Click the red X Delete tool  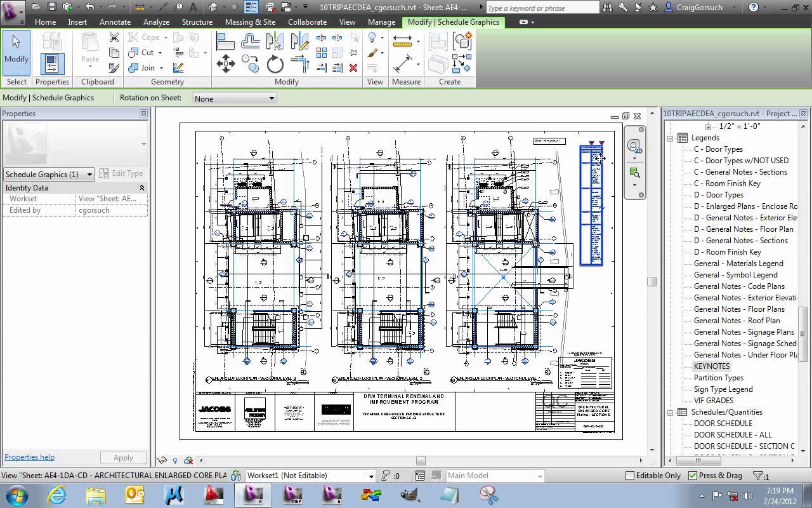point(353,67)
